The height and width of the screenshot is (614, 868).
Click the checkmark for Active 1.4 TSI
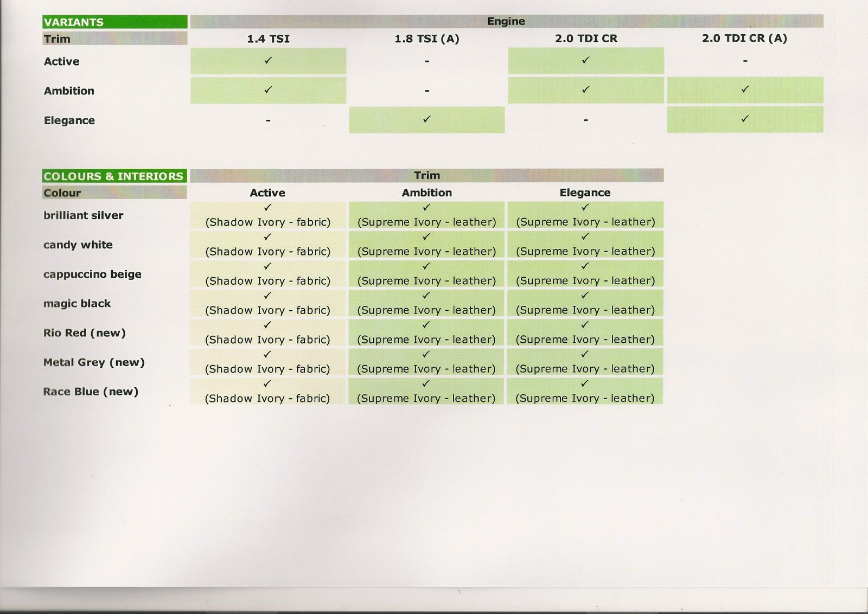268,61
